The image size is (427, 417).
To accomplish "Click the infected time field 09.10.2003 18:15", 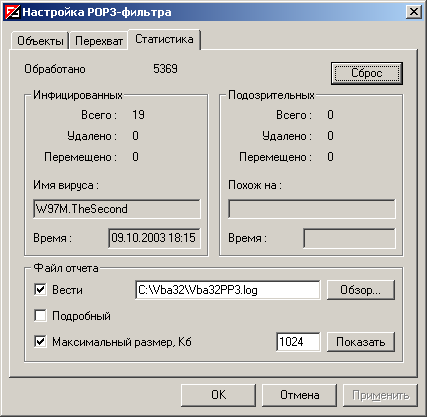I will pyautogui.click(x=154, y=238).
